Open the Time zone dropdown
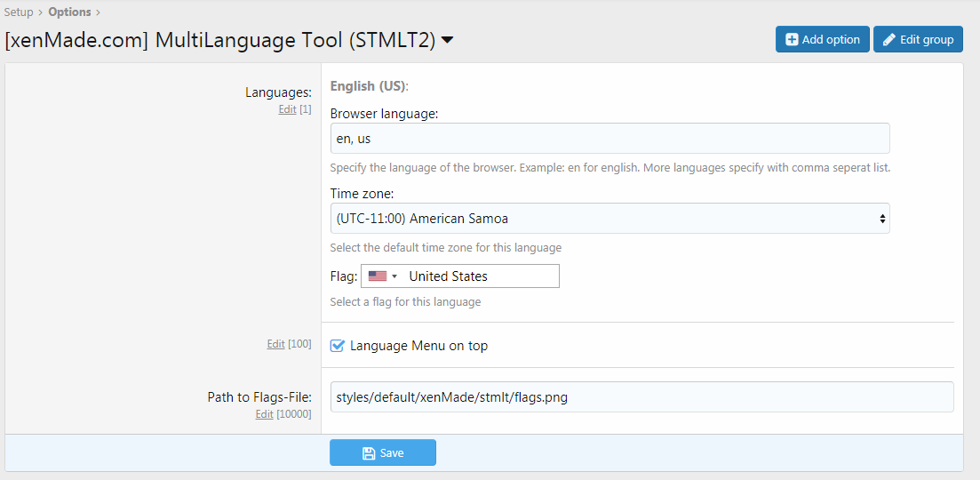980x480 pixels. (610, 219)
